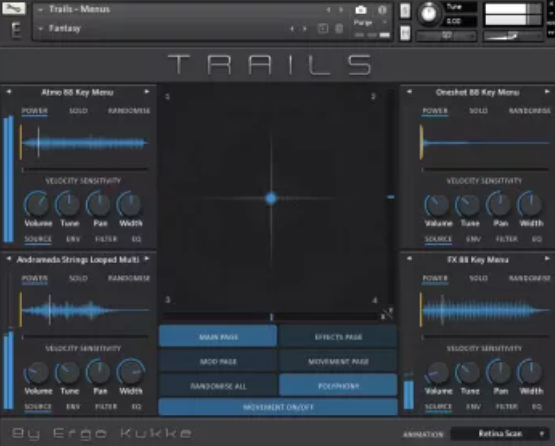Click the XY pad axis link icon
Screen dimensions: 555x446
click(x=387, y=314)
